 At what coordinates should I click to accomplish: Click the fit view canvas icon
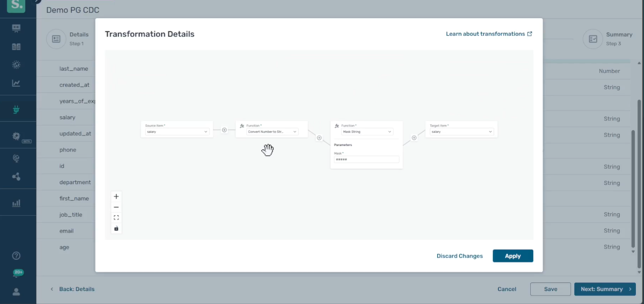[x=116, y=218]
